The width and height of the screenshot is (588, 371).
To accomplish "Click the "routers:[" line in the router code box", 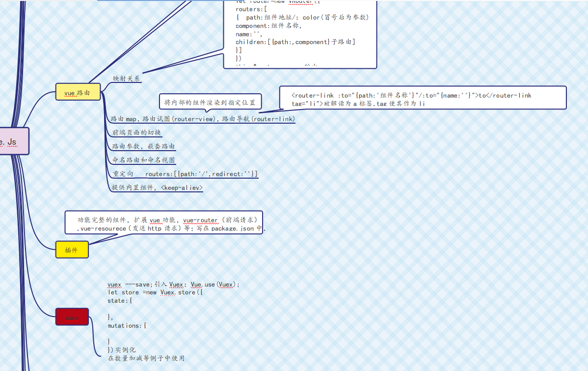I will 251,9.
